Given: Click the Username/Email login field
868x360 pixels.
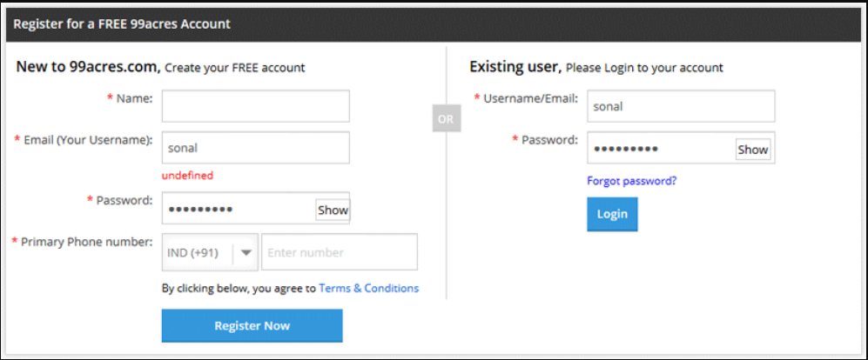Looking at the screenshot, I should (681, 107).
